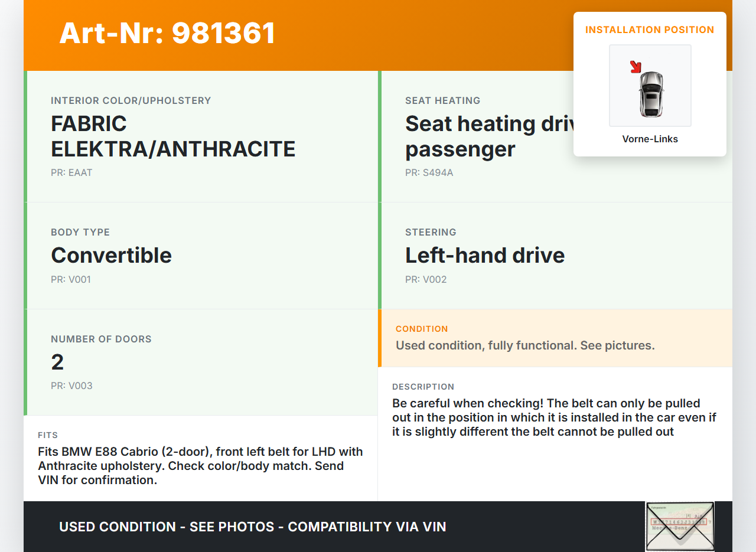Click the footer compatibility via VIN banner
756x552 pixels.
(x=252, y=527)
